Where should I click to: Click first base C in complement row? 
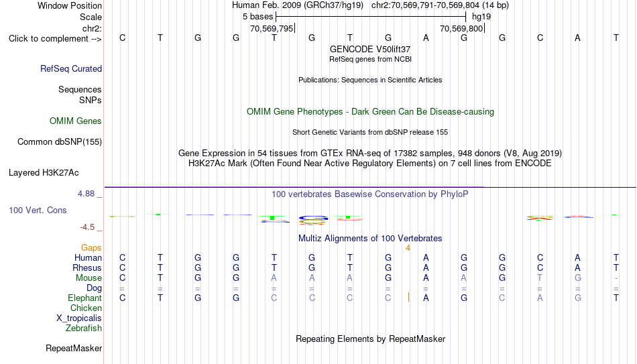click(x=122, y=38)
